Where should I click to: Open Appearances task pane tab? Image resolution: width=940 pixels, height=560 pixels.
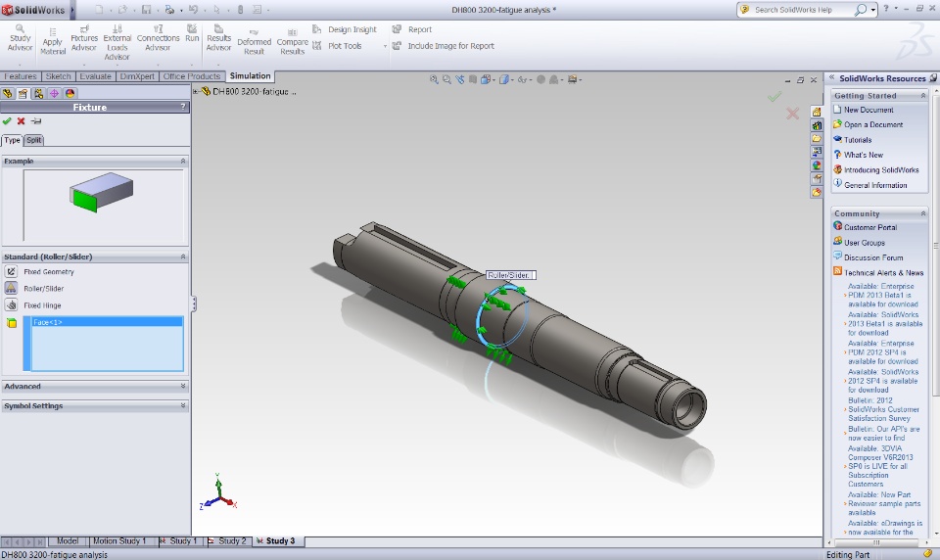(817, 165)
